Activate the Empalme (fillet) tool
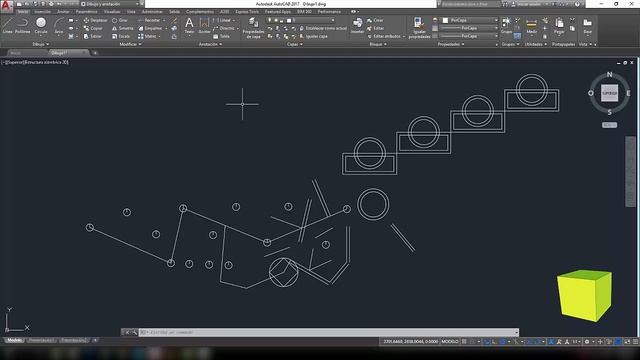This screenshot has width=640, height=360. (150, 28)
